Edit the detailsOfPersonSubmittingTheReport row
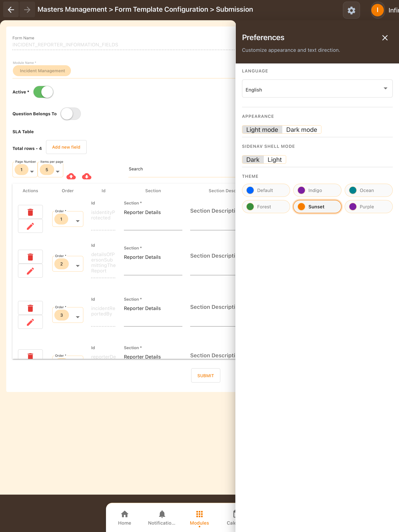Image resolution: width=399 pixels, height=532 pixels. click(30, 271)
